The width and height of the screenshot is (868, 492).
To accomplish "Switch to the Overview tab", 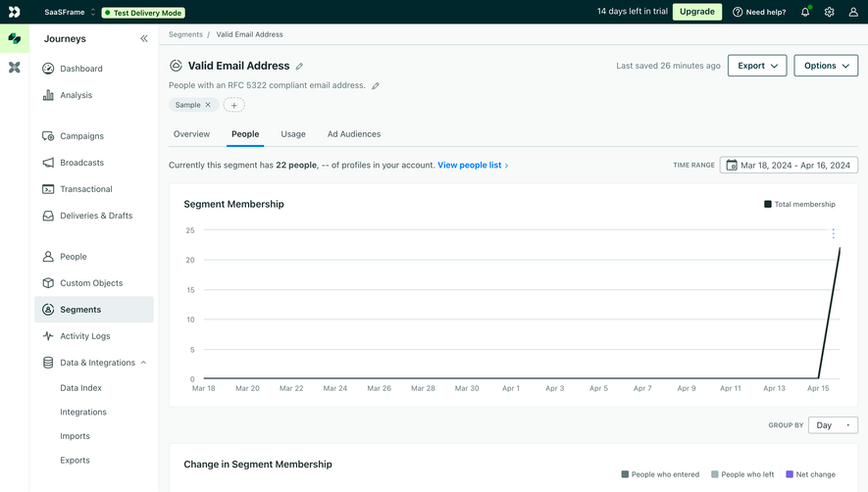I will point(191,134).
